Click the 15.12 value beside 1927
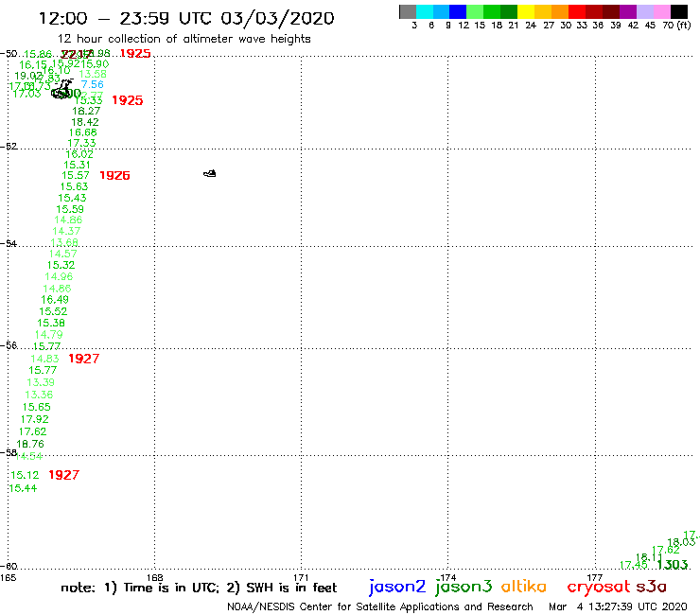This screenshot has height=615, width=700. click(25, 475)
